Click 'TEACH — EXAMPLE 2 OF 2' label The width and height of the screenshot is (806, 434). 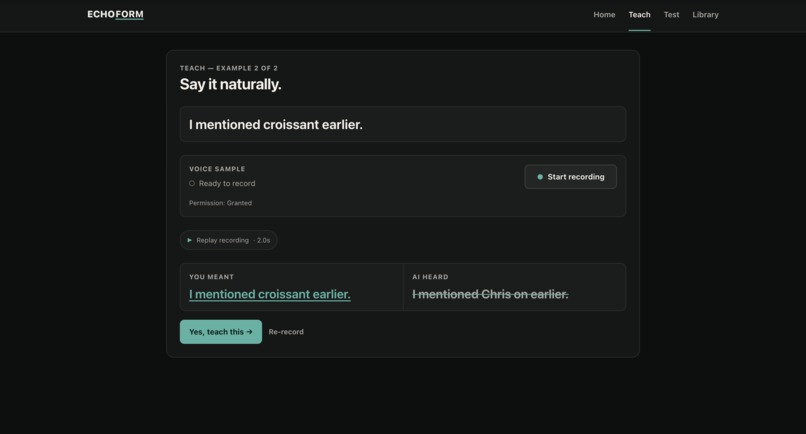coord(229,68)
